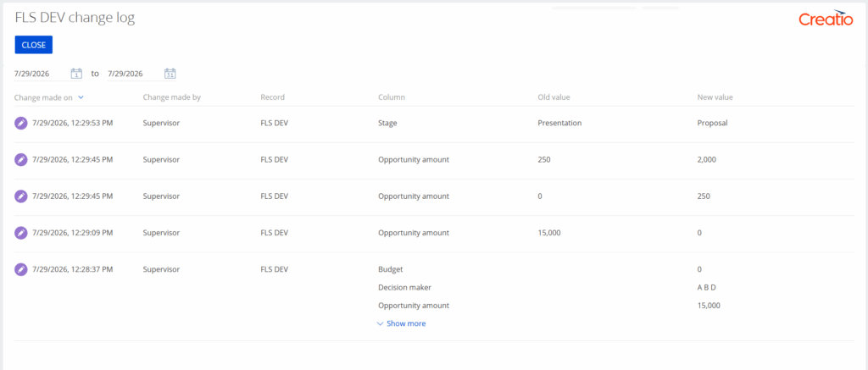This screenshot has width=868, height=370.
Task: Click the end date input field
Action: click(135, 74)
